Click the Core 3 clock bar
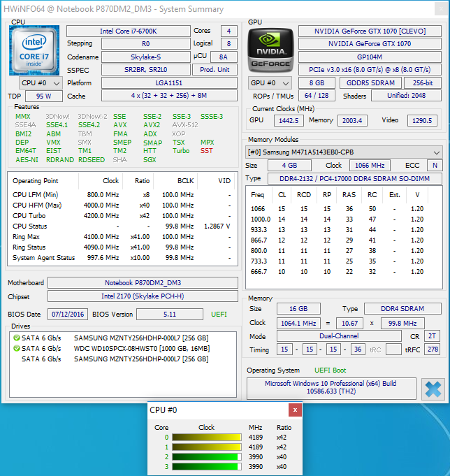450x476 pixels. (x=207, y=467)
